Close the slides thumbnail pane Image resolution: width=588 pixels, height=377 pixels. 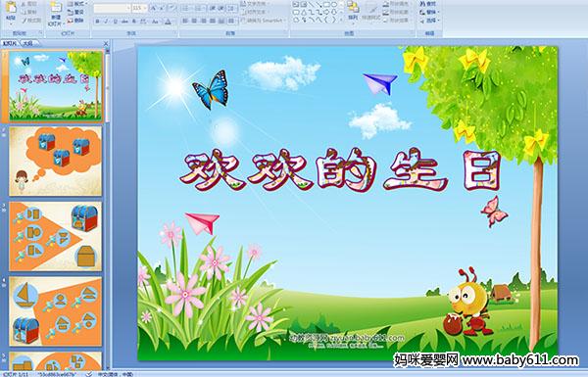pos(106,44)
